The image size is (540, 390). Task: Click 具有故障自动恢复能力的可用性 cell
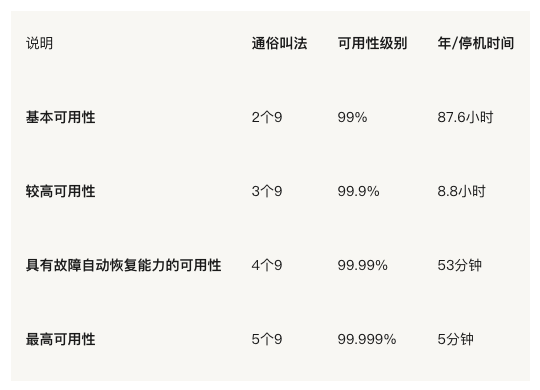tap(124, 265)
